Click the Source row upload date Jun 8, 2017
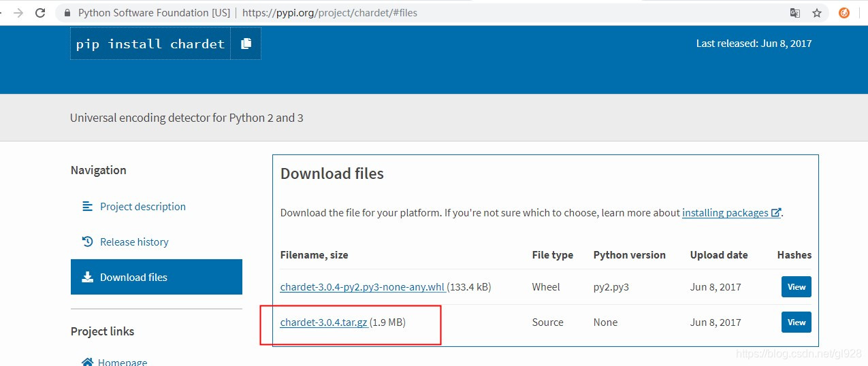 tap(716, 322)
